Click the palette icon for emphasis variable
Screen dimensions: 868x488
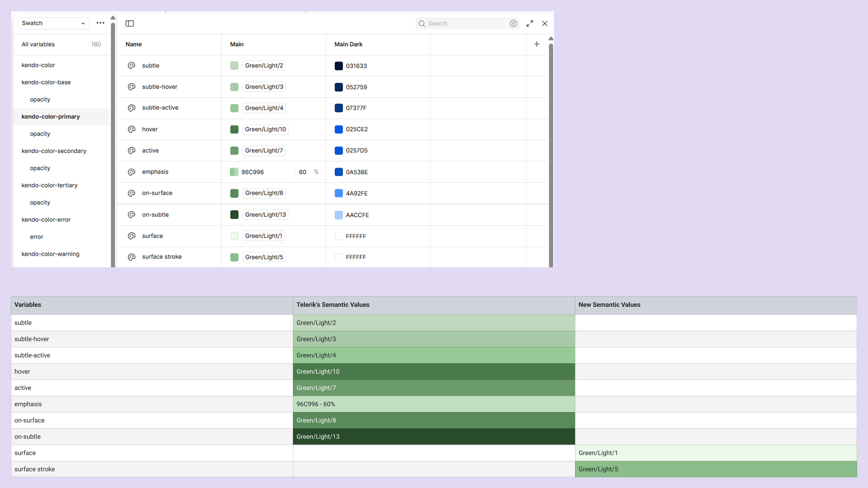pyautogui.click(x=131, y=172)
